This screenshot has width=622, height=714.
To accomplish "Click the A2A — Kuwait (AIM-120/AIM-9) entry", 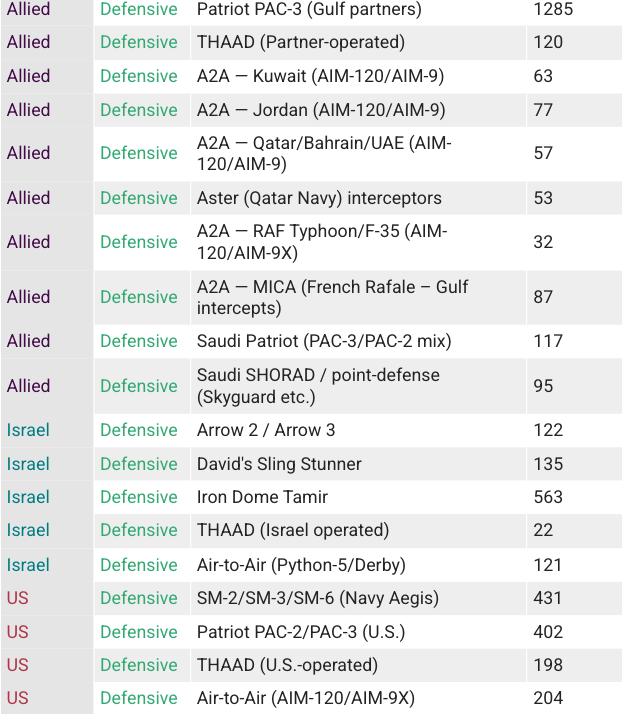I will 320,76.
